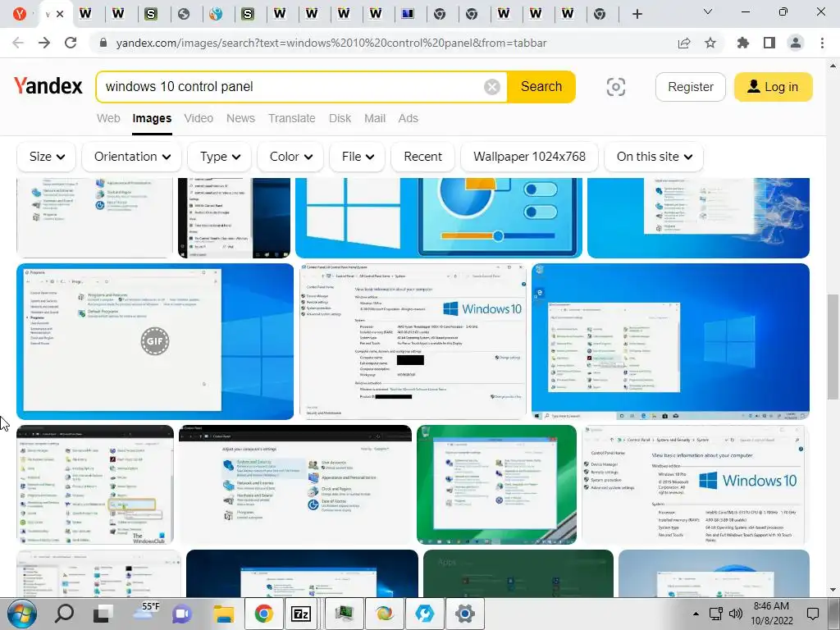Close the active Yandex tab
The width and height of the screenshot is (840, 630).
tap(60, 14)
